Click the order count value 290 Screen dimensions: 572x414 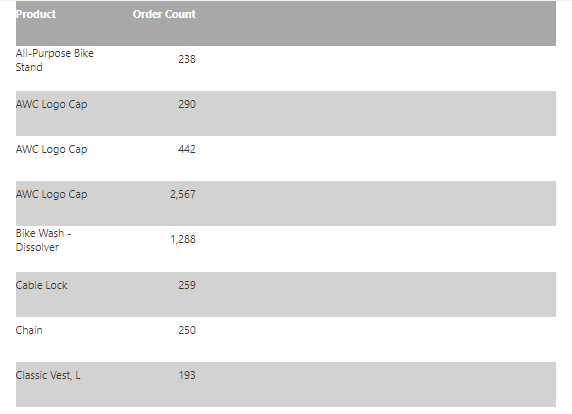point(187,104)
